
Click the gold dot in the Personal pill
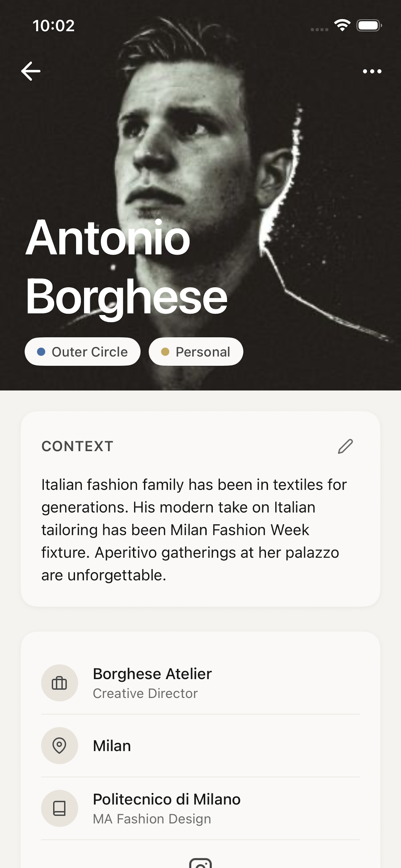pos(165,351)
